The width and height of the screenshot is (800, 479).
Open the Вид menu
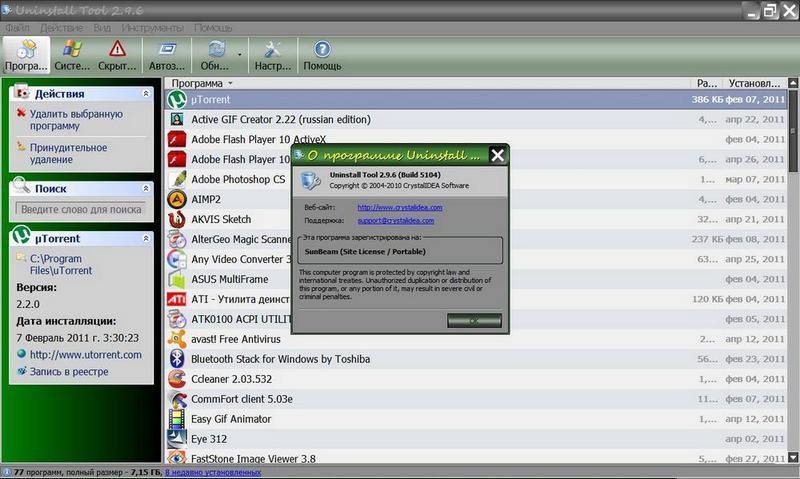click(x=102, y=28)
